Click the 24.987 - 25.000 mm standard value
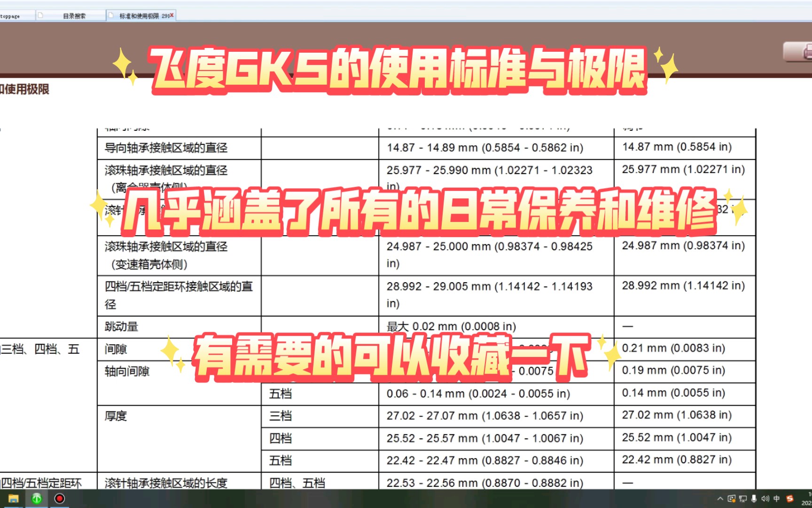The height and width of the screenshot is (508, 812). pos(490,254)
